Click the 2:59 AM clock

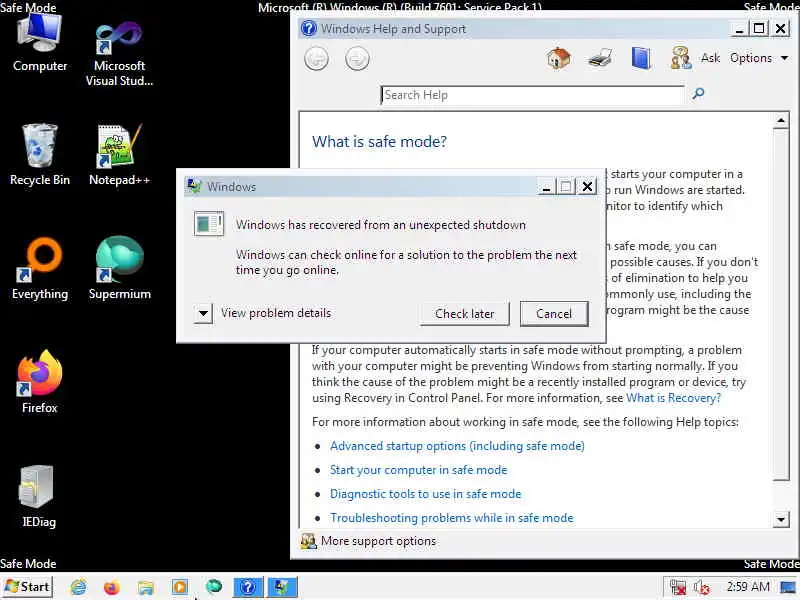pos(748,587)
